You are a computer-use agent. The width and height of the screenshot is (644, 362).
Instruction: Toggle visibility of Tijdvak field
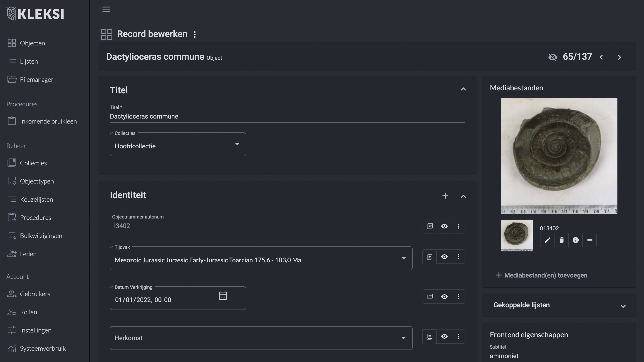point(444,257)
